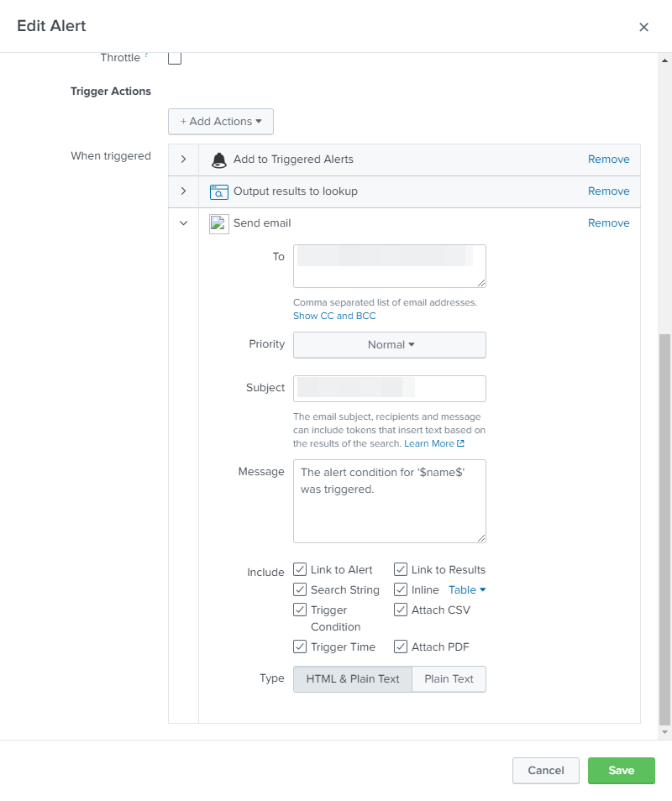
Task: Click the Show CC and BCC link
Action: pyautogui.click(x=334, y=317)
